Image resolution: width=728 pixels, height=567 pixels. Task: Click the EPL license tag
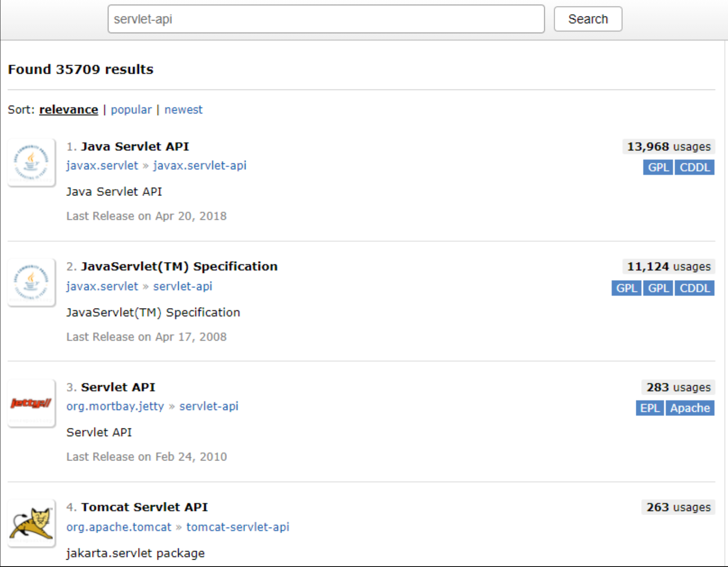pos(650,408)
